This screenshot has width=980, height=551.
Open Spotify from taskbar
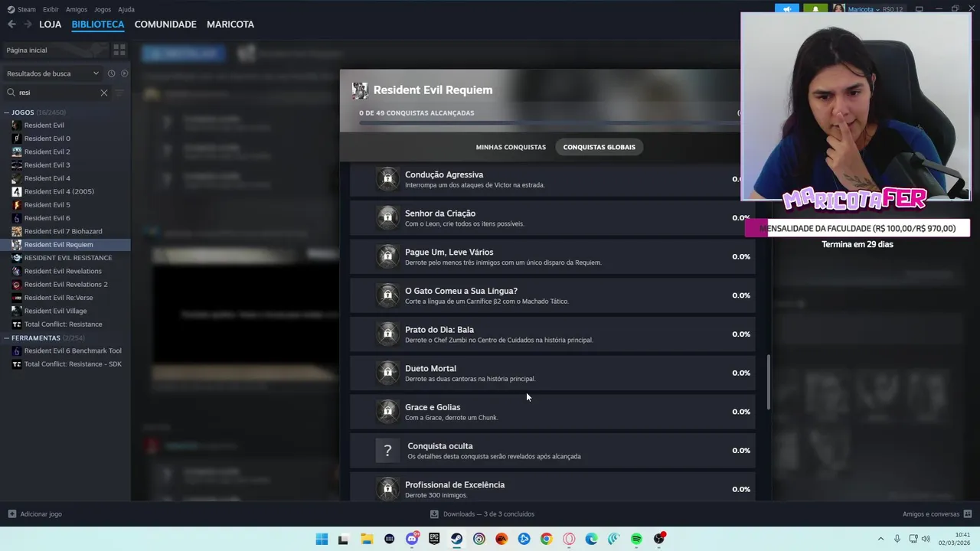636,539
